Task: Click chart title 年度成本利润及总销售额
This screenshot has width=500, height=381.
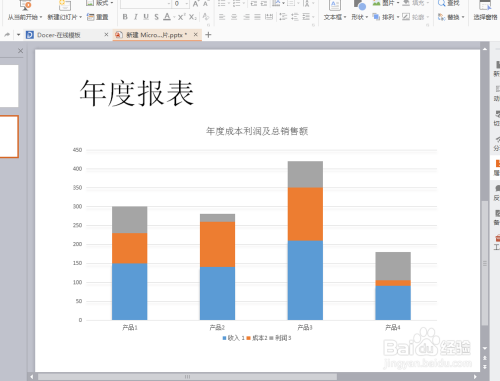Action: pyautogui.click(x=257, y=131)
